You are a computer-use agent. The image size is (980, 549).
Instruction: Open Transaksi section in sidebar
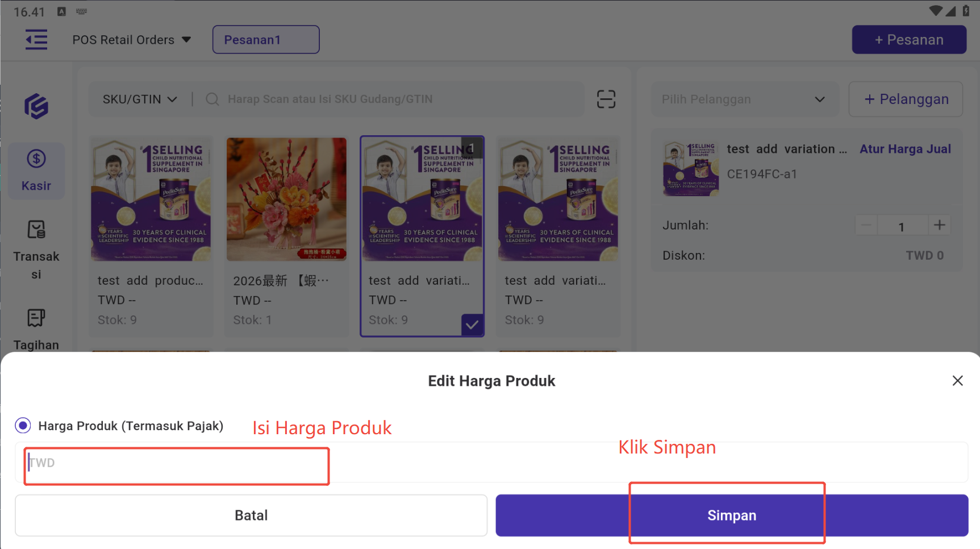coord(36,249)
